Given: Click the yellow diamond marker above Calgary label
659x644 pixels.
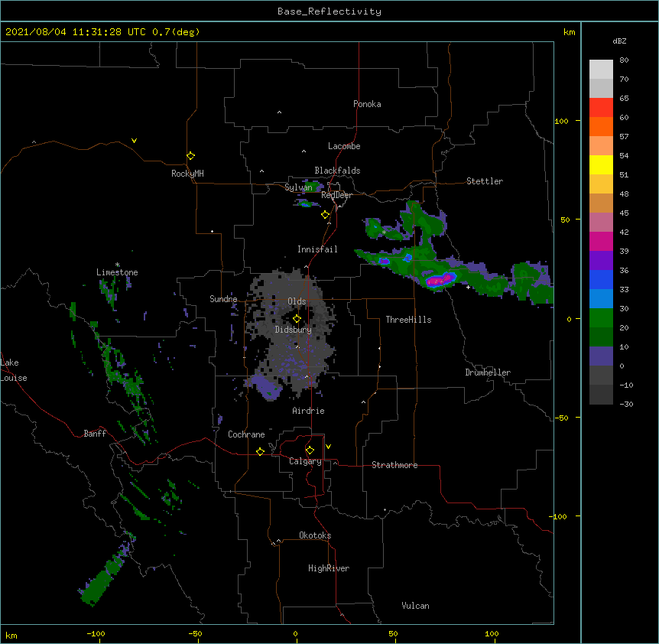Looking at the screenshot, I should (310, 450).
